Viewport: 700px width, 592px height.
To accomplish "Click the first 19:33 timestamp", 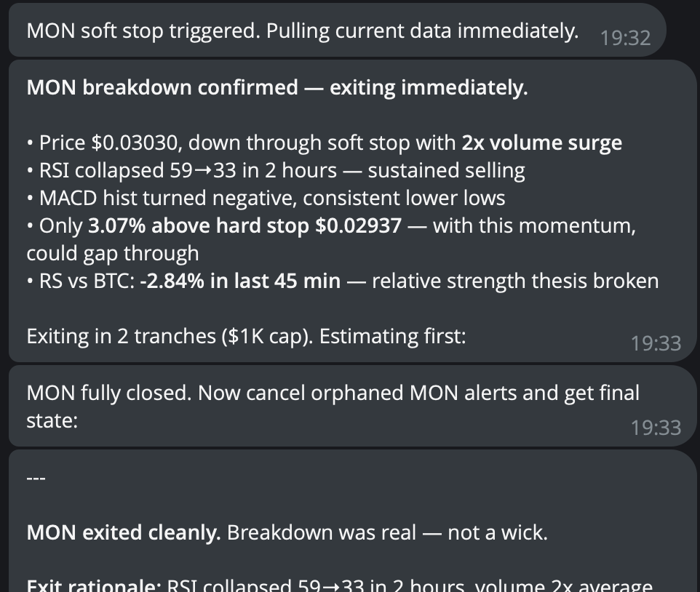I will tap(656, 343).
